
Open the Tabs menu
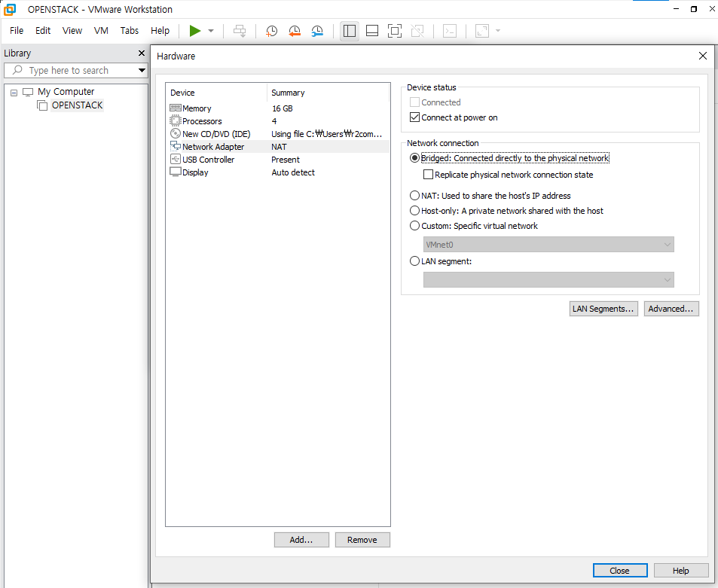tap(129, 31)
